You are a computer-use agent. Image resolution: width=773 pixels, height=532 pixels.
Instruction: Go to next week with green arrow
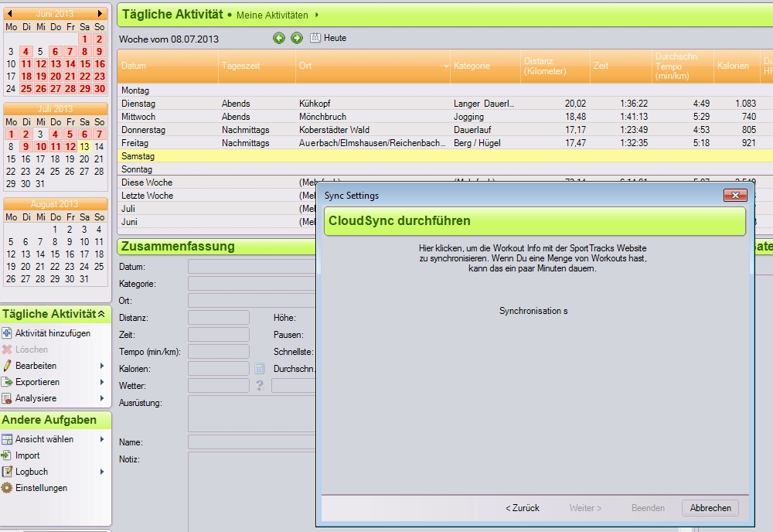pos(296,38)
